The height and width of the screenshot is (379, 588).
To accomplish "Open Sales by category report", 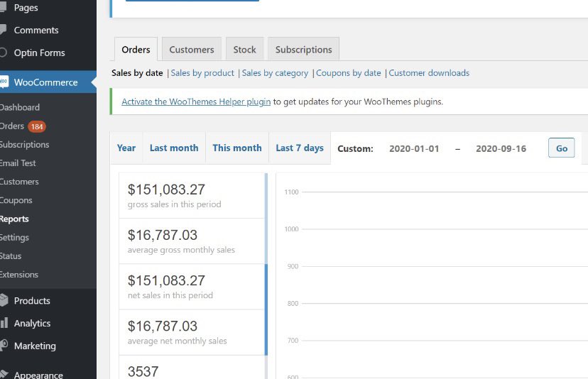I will tap(275, 72).
